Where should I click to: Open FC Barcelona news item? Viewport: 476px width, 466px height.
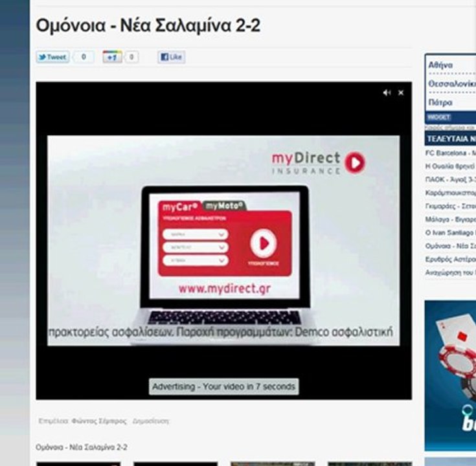(451, 153)
